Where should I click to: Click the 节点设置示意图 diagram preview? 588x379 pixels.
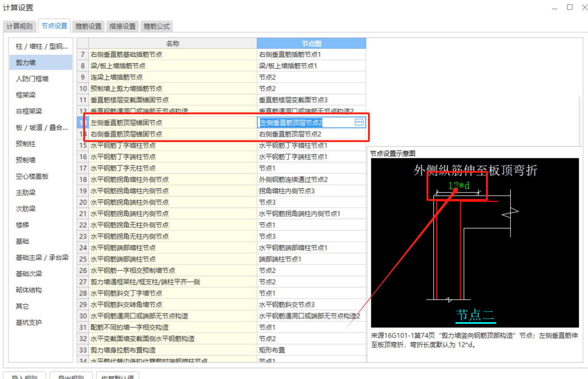coord(475,243)
